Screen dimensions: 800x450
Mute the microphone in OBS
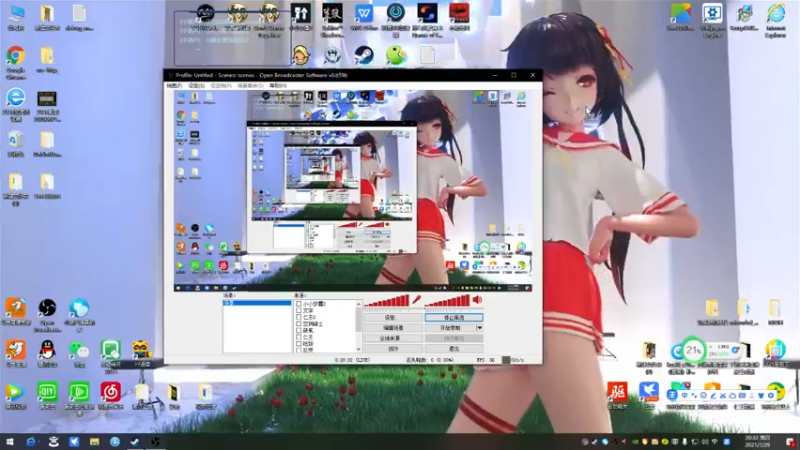[x=417, y=300]
